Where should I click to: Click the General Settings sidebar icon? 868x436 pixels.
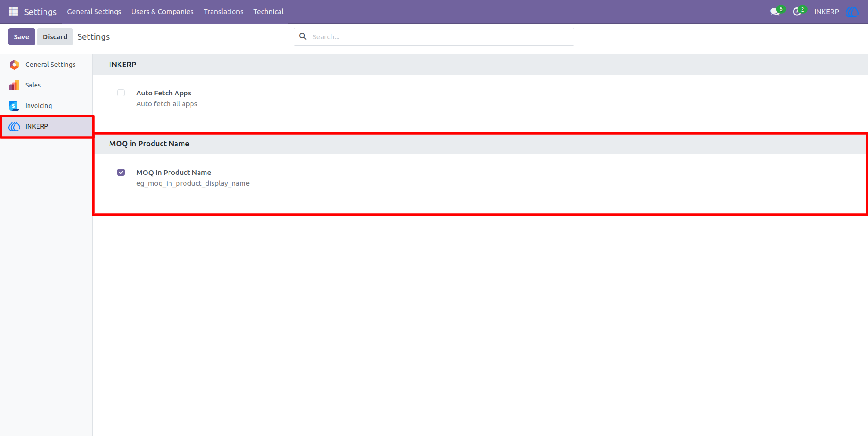pos(15,65)
